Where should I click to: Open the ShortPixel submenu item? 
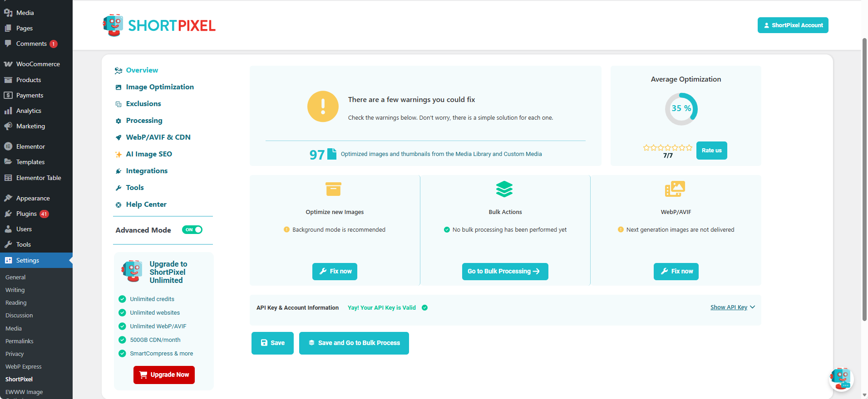[x=19, y=379]
